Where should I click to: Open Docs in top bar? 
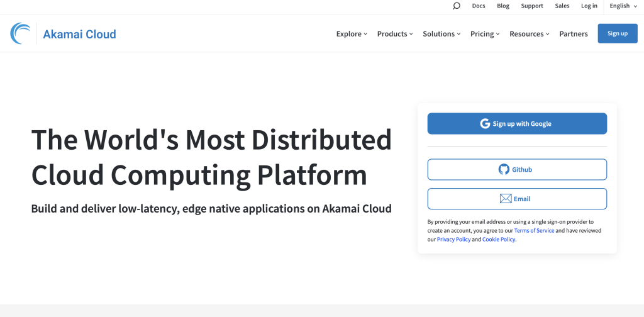479,6
